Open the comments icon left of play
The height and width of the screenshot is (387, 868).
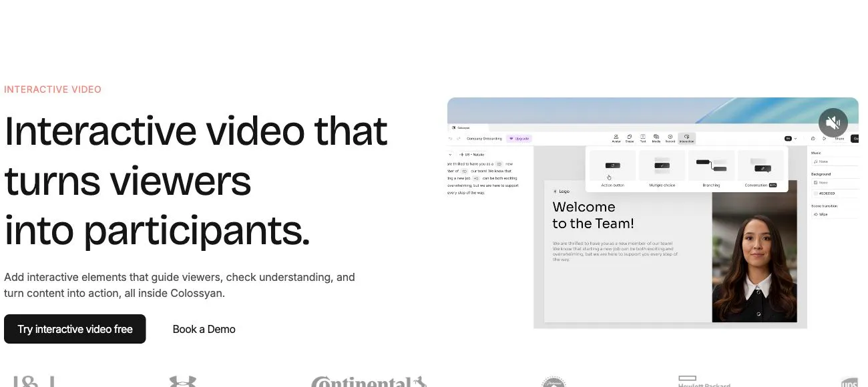pyautogui.click(x=813, y=139)
